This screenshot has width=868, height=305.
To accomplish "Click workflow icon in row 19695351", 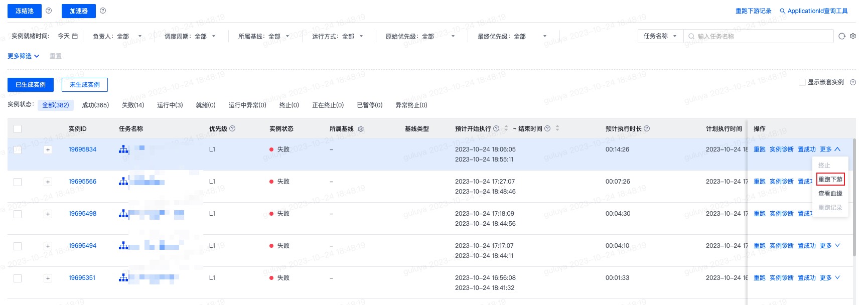I will [x=123, y=277].
